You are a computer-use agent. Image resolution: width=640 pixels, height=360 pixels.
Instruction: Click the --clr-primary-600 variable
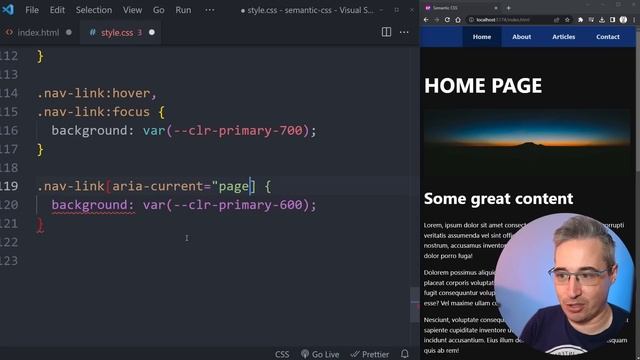pos(238,205)
